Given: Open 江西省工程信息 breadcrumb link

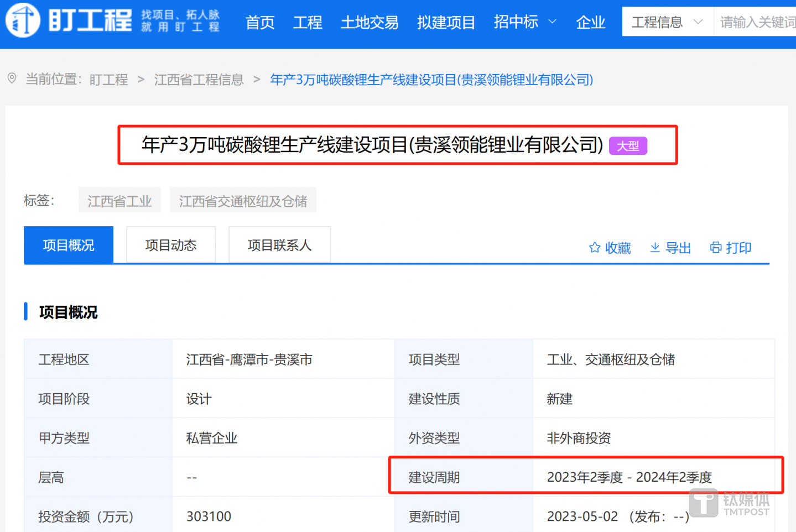Looking at the screenshot, I should point(199,80).
